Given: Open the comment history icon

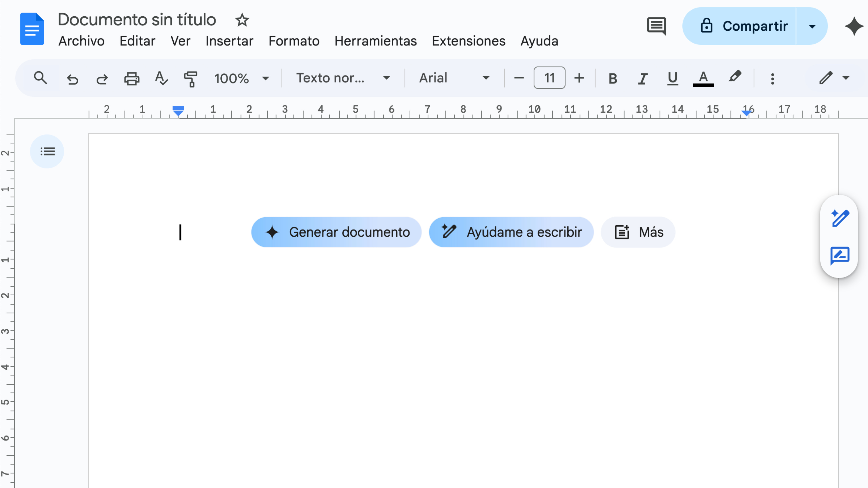Looking at the screenshot, I should 656,26.
